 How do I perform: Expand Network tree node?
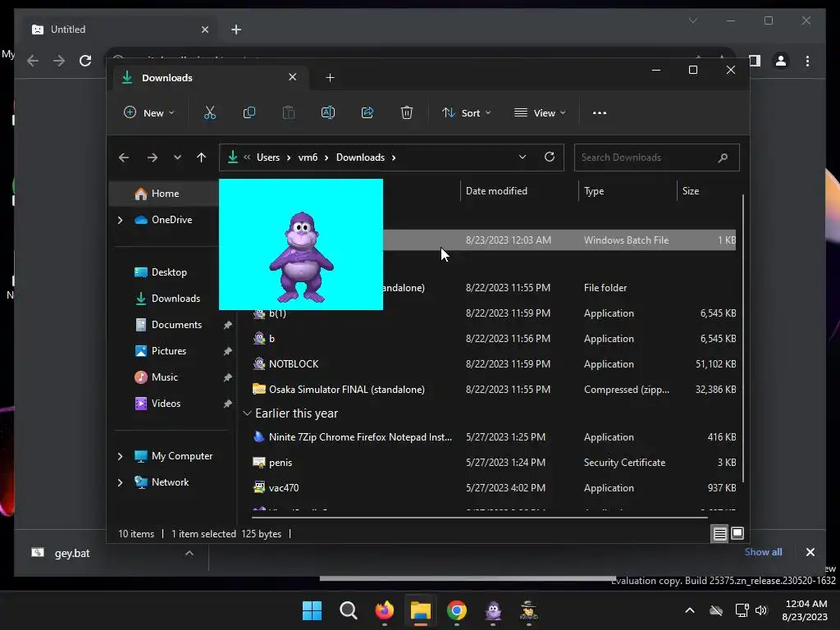point(120,482)
